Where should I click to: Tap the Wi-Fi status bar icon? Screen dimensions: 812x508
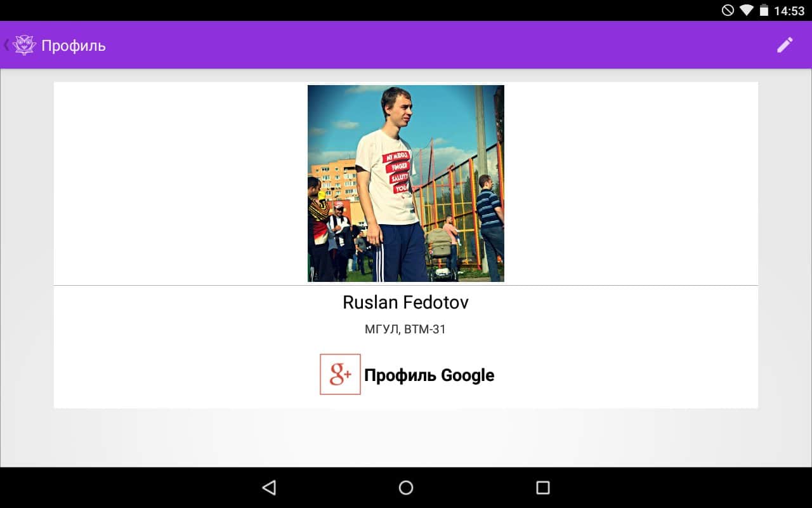coord(746,10)
